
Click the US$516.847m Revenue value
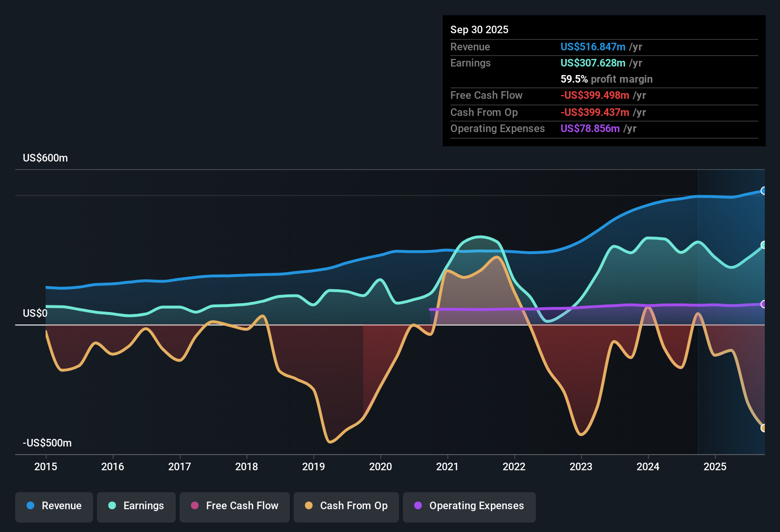pos(593,47)
